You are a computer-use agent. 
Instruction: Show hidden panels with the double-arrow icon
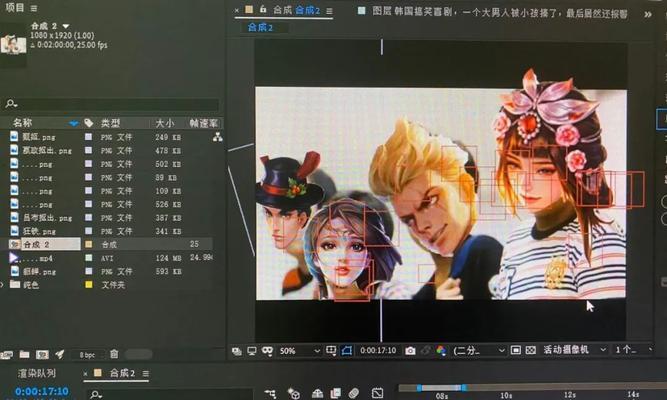pyautogui.click(x=647, y=14)
